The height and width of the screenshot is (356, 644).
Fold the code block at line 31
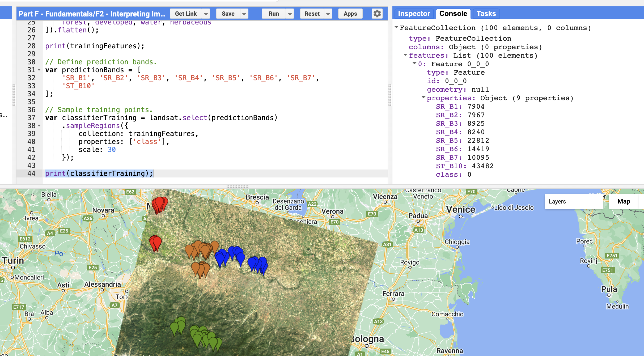click(39, 70)
